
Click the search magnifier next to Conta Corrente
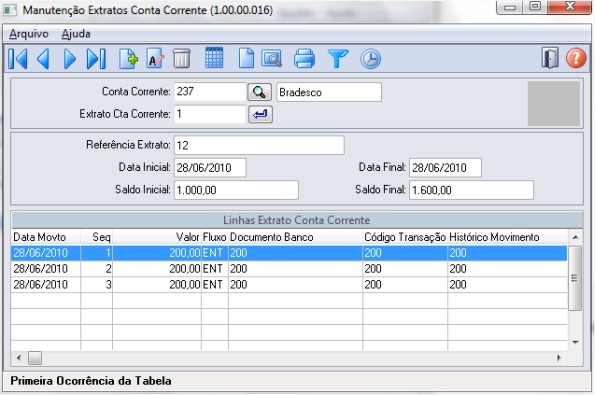coord(260,92)
